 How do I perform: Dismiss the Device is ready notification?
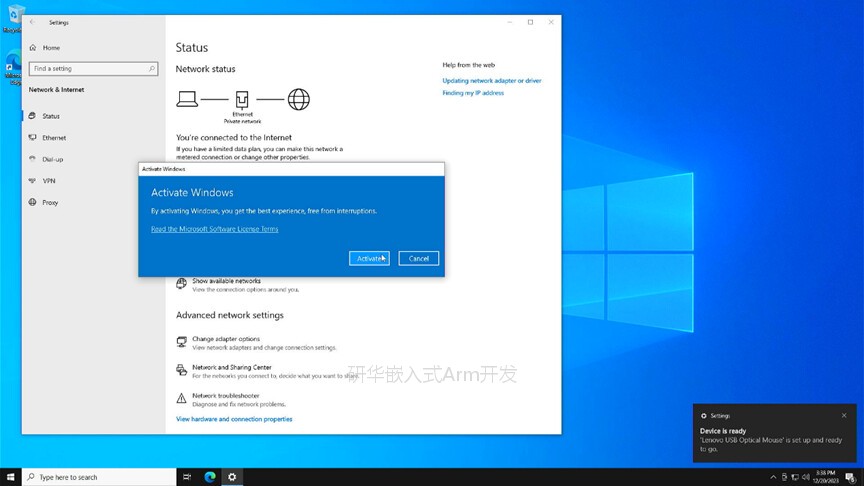pyautogui.click(x=844, y=415)
